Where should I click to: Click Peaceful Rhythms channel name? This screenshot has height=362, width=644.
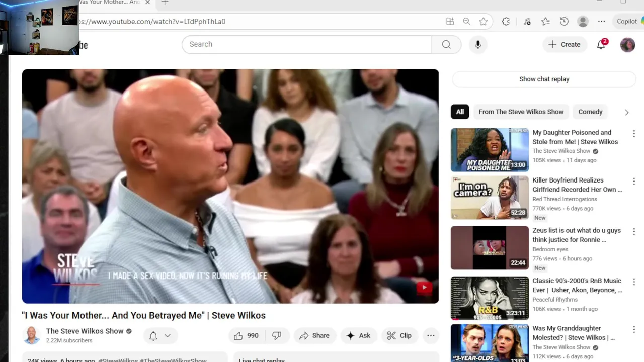point(555,300)
